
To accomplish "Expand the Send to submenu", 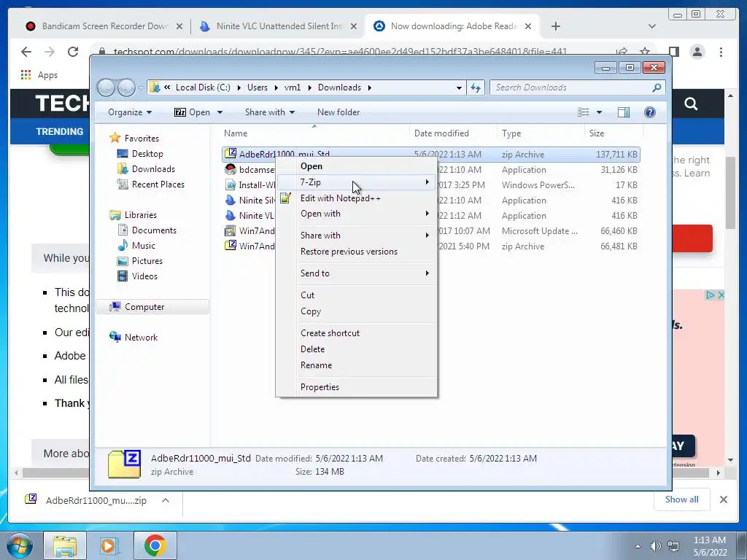I will pyautogui.click(x=356, y=273).
